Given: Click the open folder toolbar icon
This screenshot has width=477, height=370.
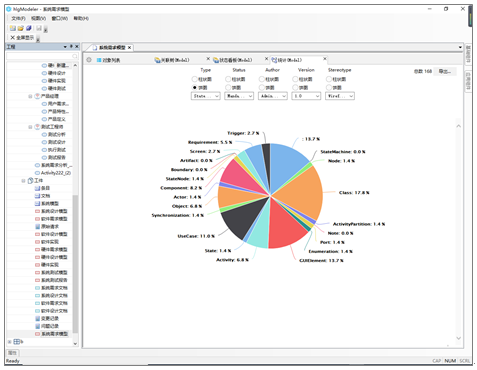Looking at the screenshot, I should [21, 28].
